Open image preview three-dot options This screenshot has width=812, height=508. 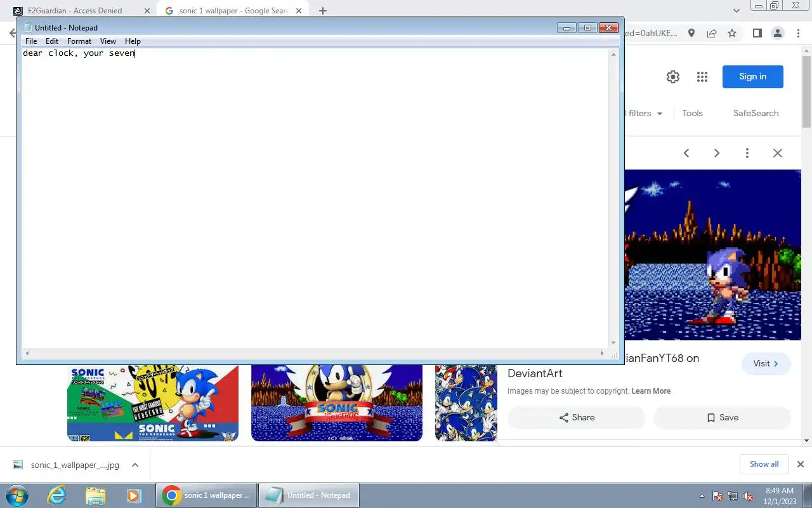pyautogui.click(x=747, y=153)
